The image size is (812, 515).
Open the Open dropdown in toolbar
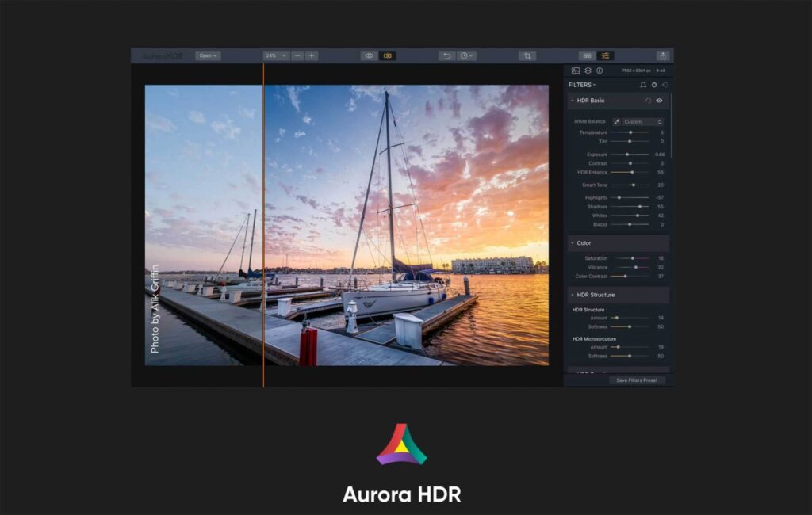click(208, 55)
